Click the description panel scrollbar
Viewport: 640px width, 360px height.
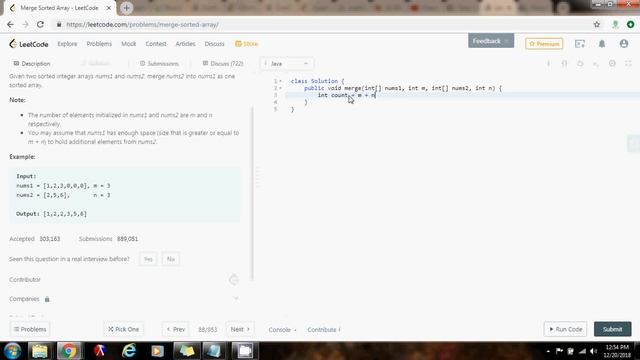coord(252,194)
